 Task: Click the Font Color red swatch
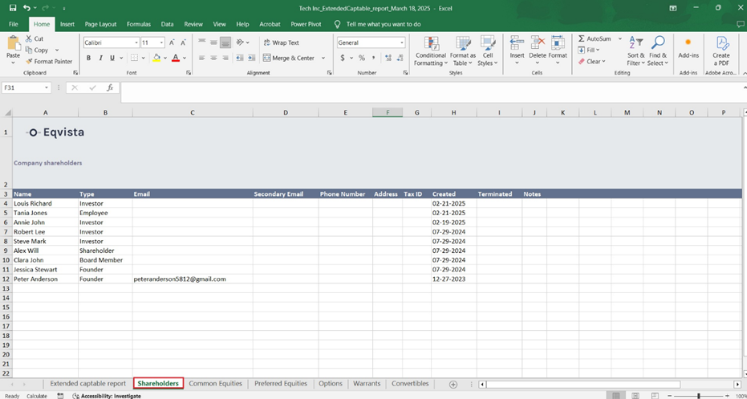pos(175,58)
